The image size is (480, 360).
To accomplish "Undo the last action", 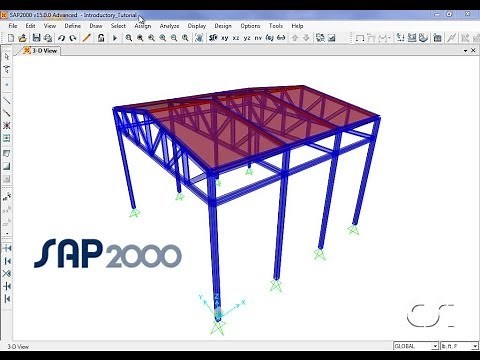I will pos(61,38).
